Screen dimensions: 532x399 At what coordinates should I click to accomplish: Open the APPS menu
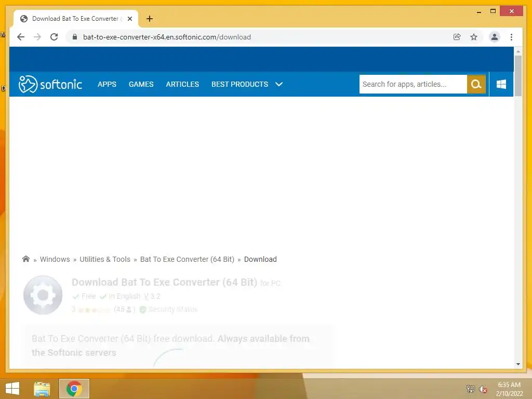pyautogui.click(x=107, y=84)
